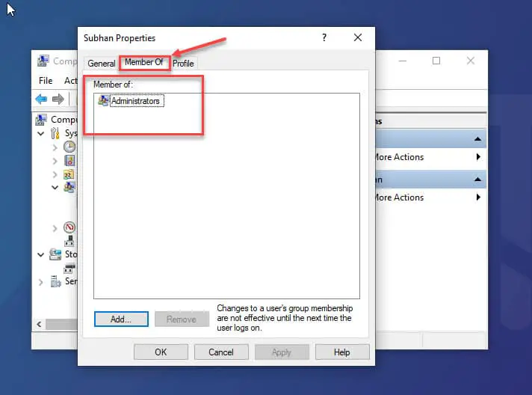
Task: Click the gray forward arrow icon
Action: coord(58,99)
